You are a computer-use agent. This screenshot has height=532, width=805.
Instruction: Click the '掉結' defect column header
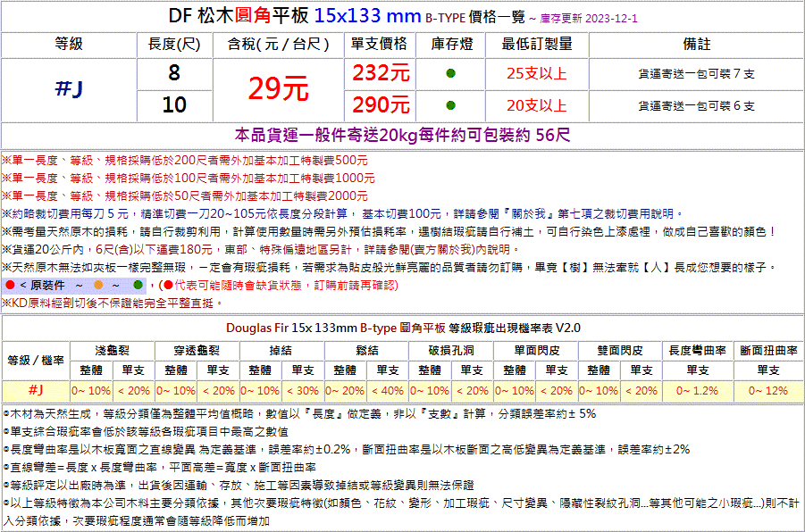281,351
